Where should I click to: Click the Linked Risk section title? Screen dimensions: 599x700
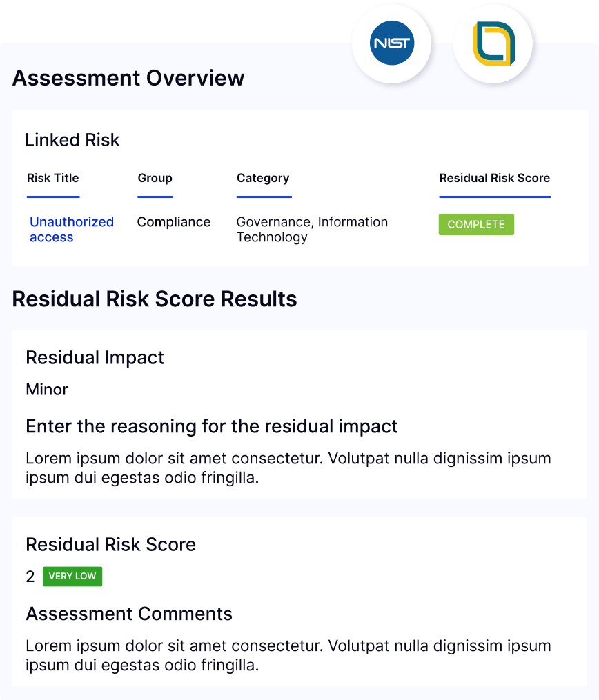point(72,140)
